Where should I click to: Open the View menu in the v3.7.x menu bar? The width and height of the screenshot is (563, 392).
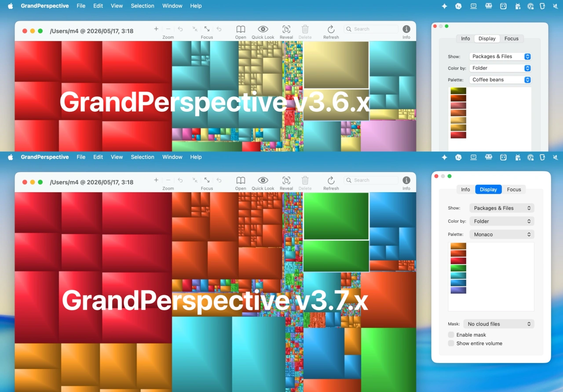pos(117,157)
